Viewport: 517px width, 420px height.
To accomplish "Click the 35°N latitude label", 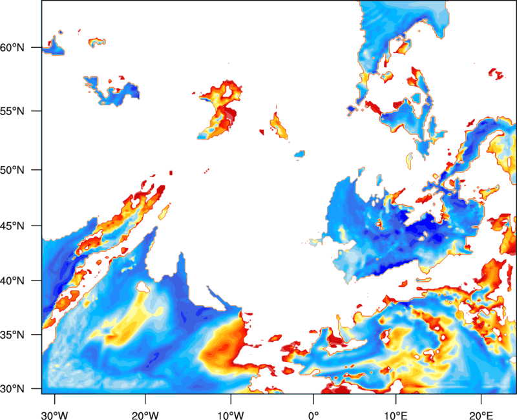I will coord(12,335).
